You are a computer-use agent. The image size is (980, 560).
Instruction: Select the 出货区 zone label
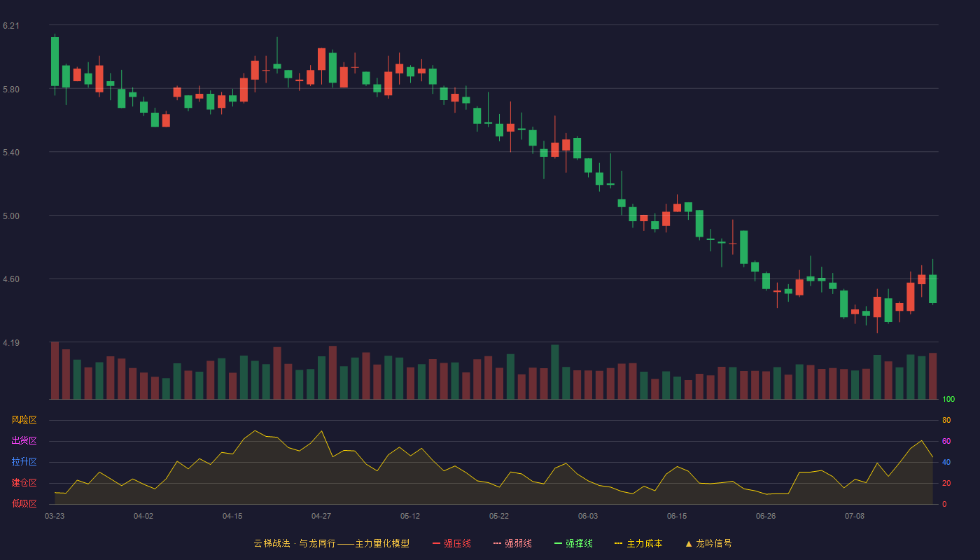point(24,441)
